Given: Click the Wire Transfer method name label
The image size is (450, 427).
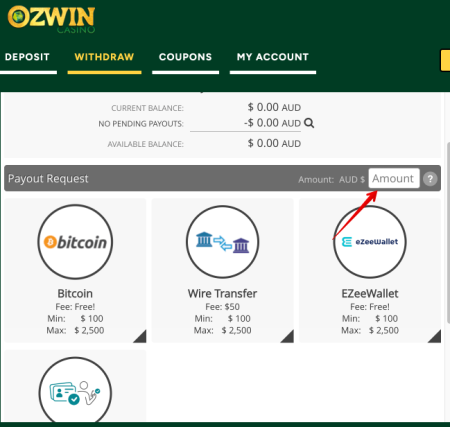Looking at the screenshot, I should pos(222,294).
